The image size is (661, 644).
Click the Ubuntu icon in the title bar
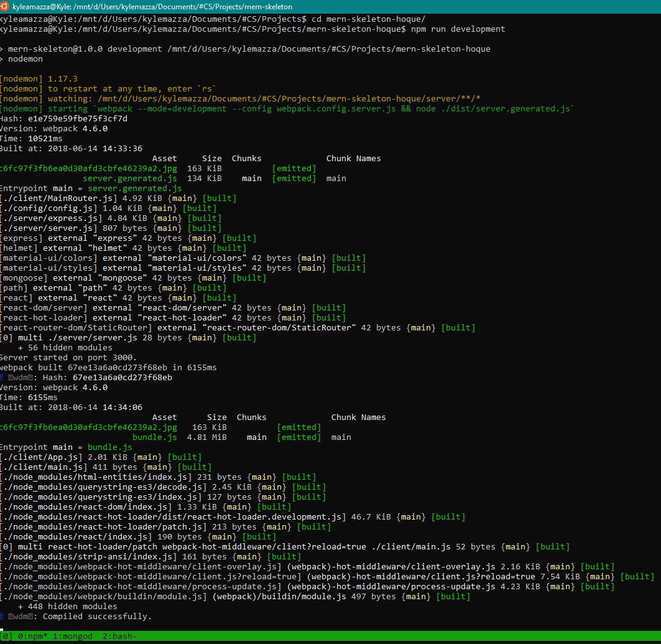(x=4, y=6)
